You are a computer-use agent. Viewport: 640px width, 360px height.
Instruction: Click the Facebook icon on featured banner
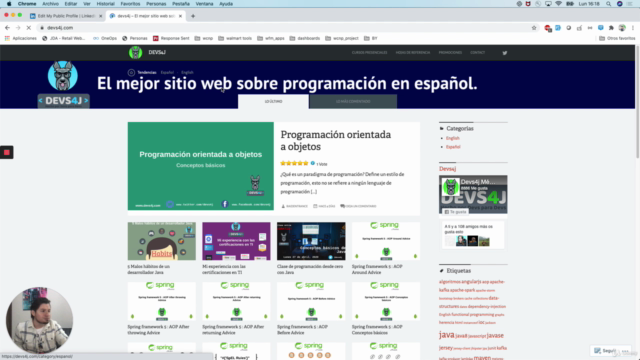click(x=225, y=204)
